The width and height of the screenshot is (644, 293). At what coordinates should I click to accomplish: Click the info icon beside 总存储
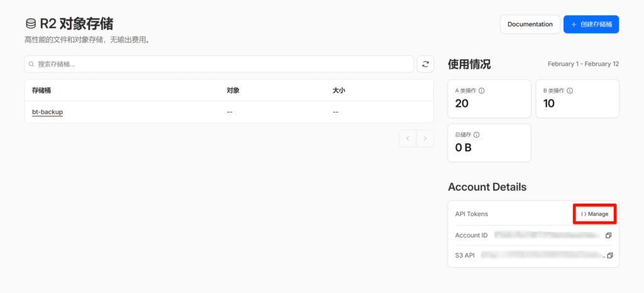477,135
